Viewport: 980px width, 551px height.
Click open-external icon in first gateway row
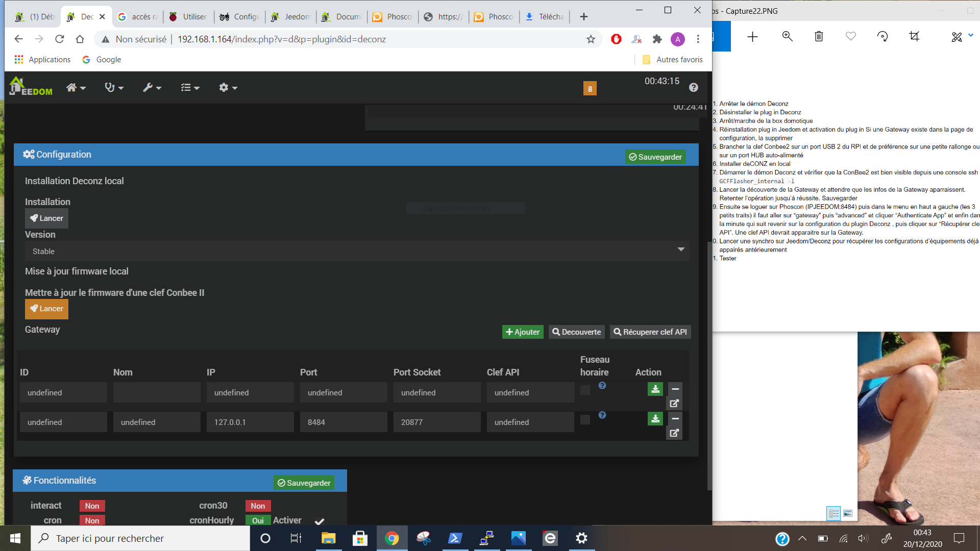(674, 404)
